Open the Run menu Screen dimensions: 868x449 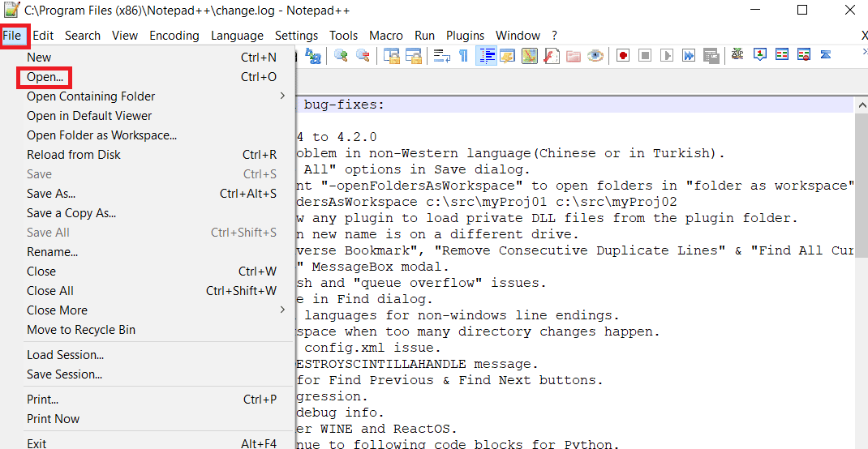(424, 36)
